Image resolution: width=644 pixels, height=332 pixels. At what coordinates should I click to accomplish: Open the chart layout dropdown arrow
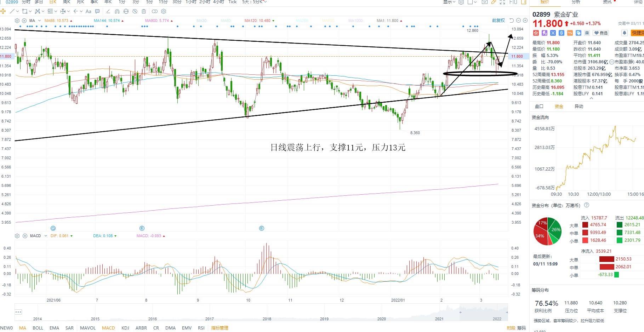tap(475, 2)
